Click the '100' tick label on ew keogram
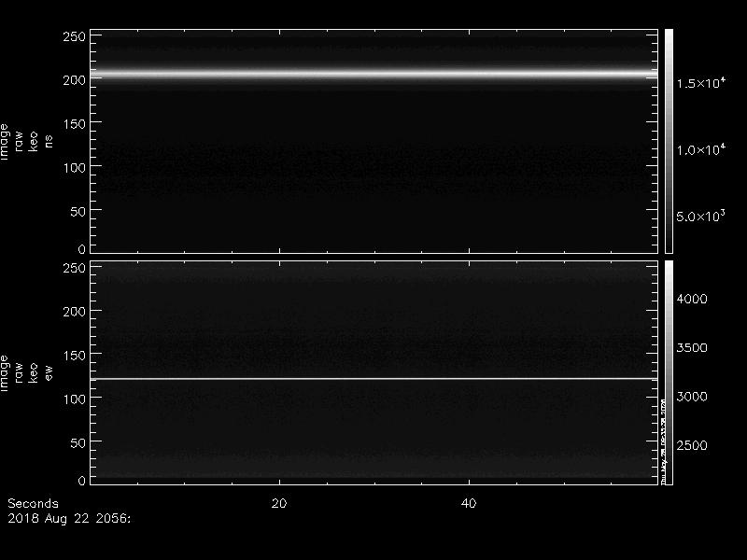 [75, 399]
